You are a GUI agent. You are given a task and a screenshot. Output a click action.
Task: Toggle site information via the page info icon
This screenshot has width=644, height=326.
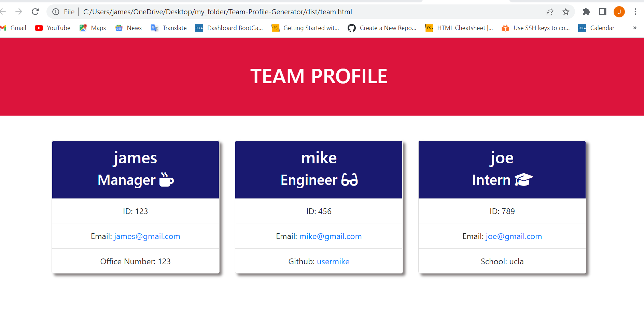tap(56, 12)
